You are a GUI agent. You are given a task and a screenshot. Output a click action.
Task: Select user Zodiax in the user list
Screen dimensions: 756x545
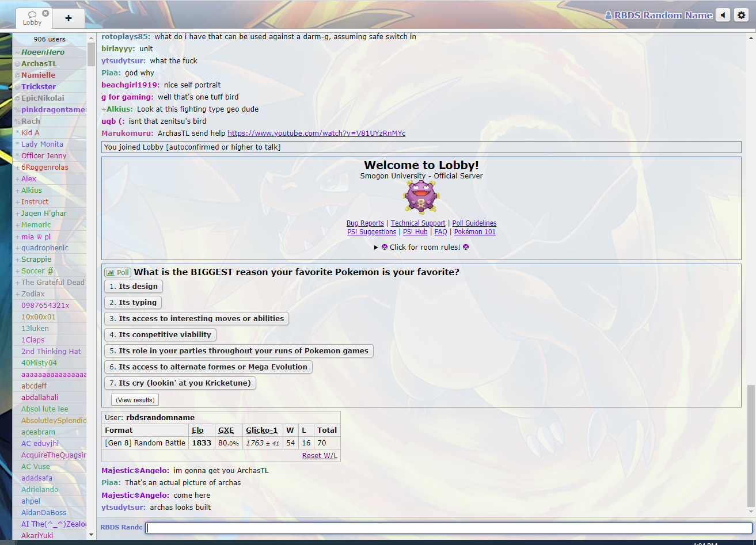coord(50,294)
